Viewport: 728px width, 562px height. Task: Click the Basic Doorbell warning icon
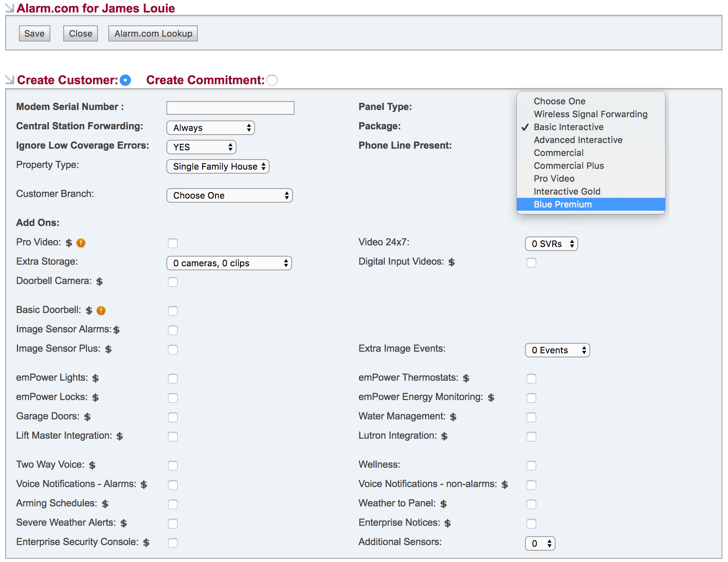click(101, 310)
